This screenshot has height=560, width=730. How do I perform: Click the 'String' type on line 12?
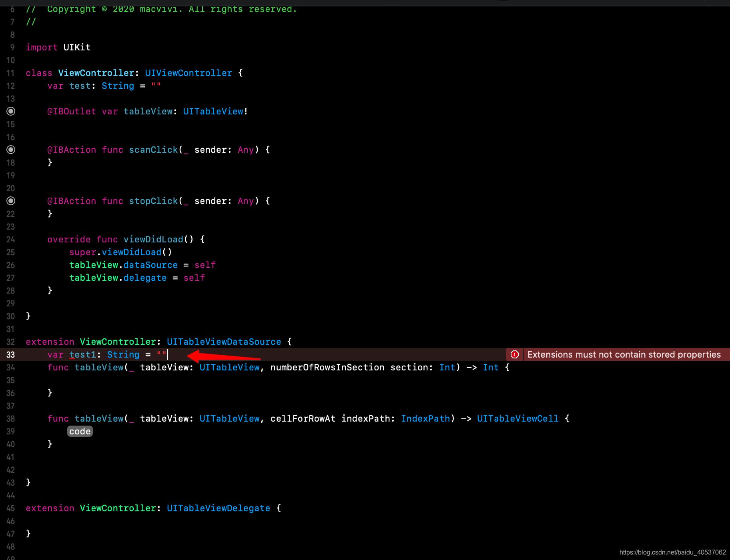(118, 86)
